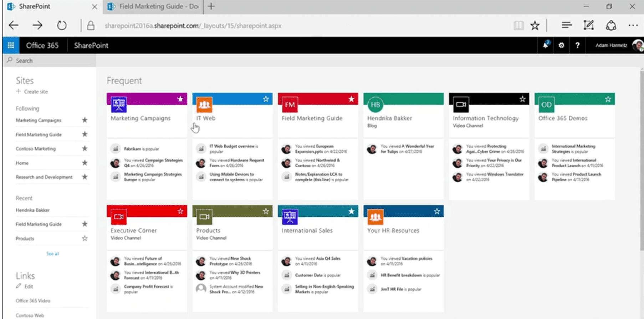This screenshot has height=319, width=644.
Task: Click the browser address bar URL
Action: point(193,26)
